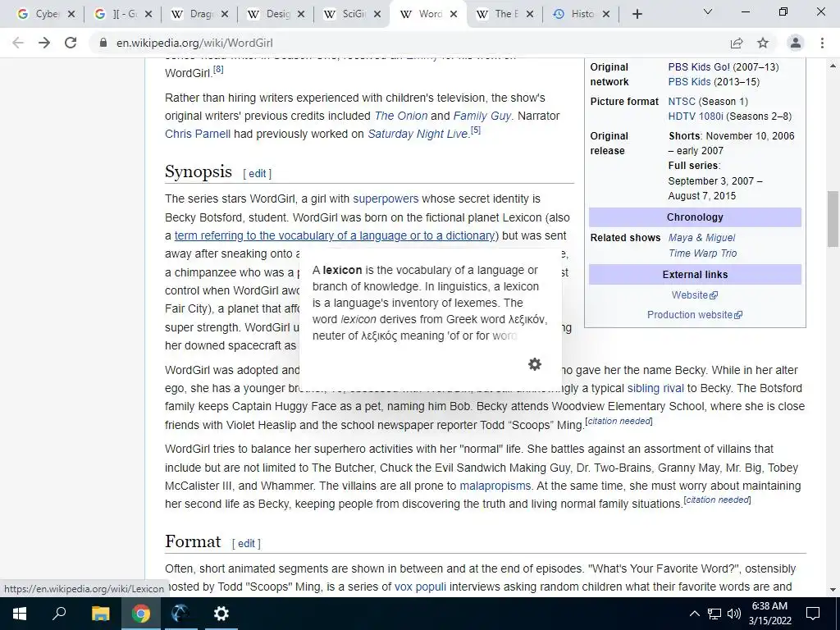840x630 pixels.
Task: Open the external Website link
Action: (694, 295)
